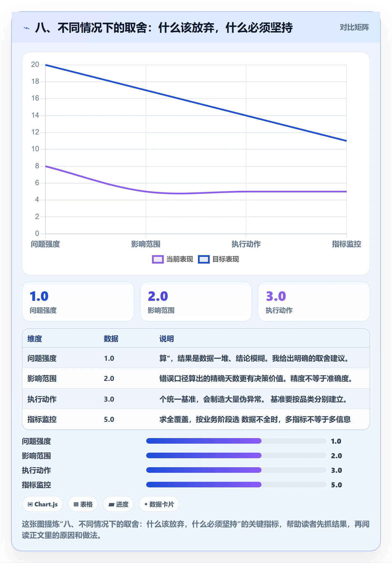Click the 指标监控 progress bar
The width and height of the screenshot is (392, 563).
coord(236,485)
